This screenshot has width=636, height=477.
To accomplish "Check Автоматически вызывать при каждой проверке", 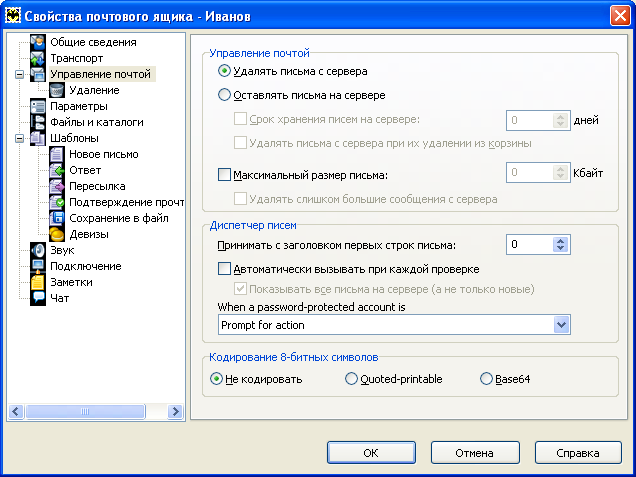I will point(224,269).
